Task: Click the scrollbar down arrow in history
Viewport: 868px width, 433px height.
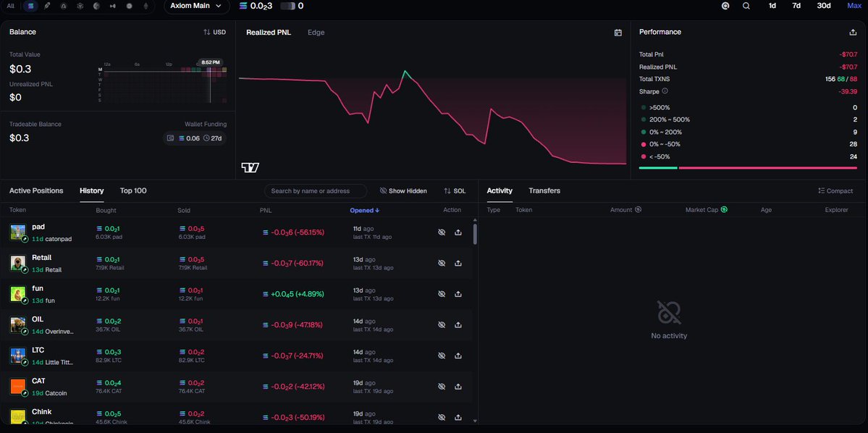Action: tap(474, 421)
